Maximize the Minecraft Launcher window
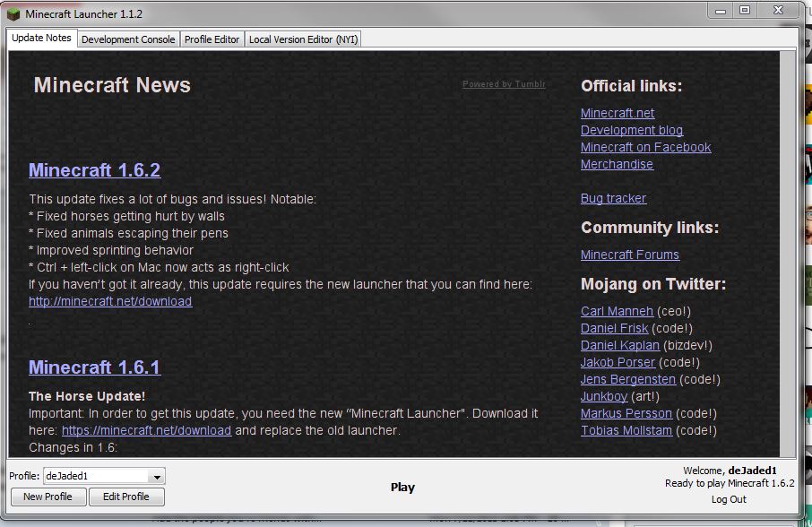The width and height of the screenshot is (812, 527). pyautogui.click(x=745, y=10)
